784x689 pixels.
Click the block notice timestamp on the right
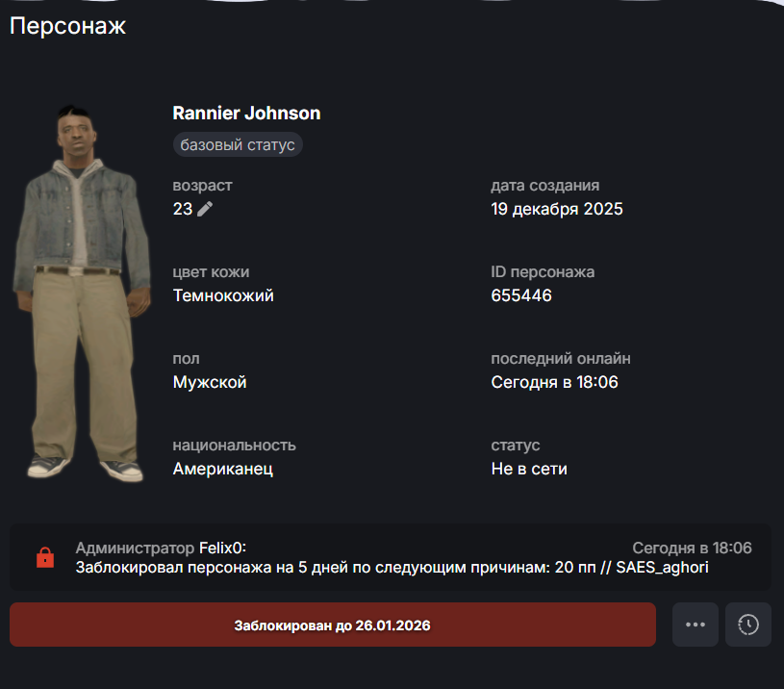tap(692, 548)
